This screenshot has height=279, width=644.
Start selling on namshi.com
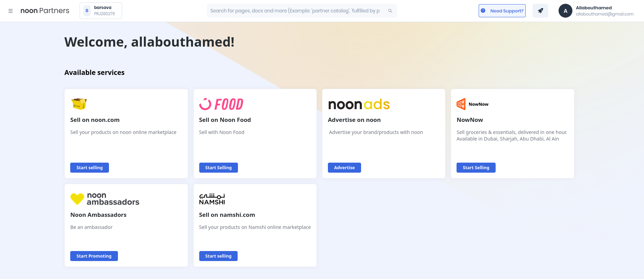coord(218,256)
